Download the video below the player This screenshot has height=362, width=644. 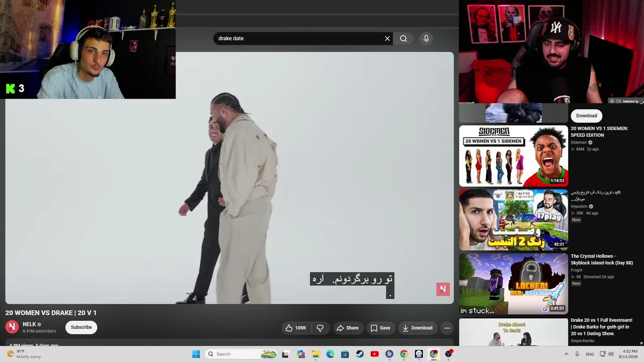pyautogui.click(x=417, y=328)
